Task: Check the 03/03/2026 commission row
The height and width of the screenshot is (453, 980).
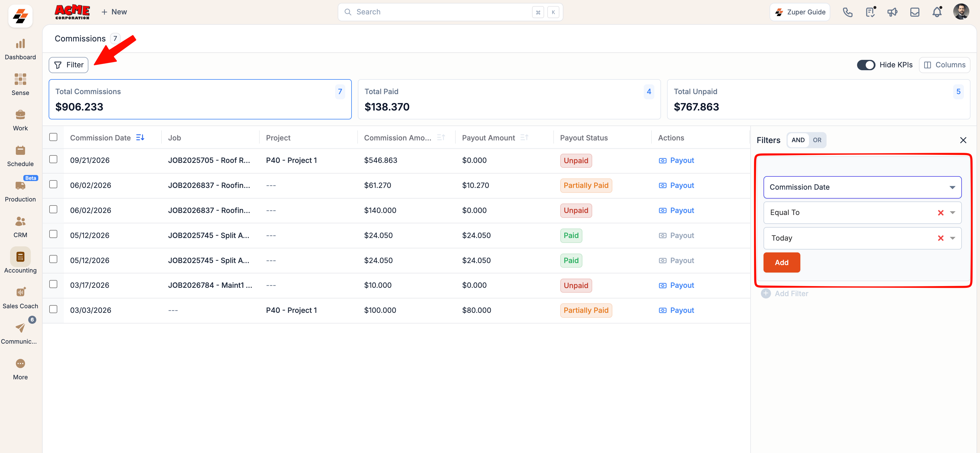Action: (53, 309)
